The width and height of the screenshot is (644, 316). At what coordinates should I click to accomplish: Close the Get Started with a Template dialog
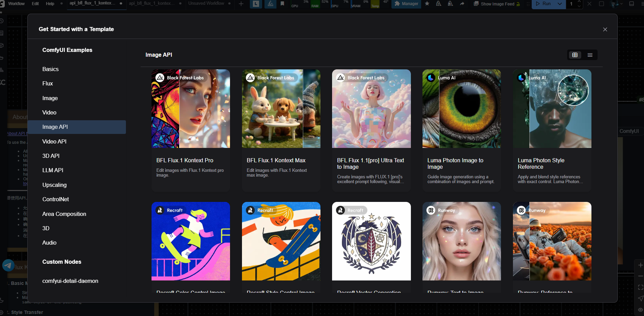605,29
